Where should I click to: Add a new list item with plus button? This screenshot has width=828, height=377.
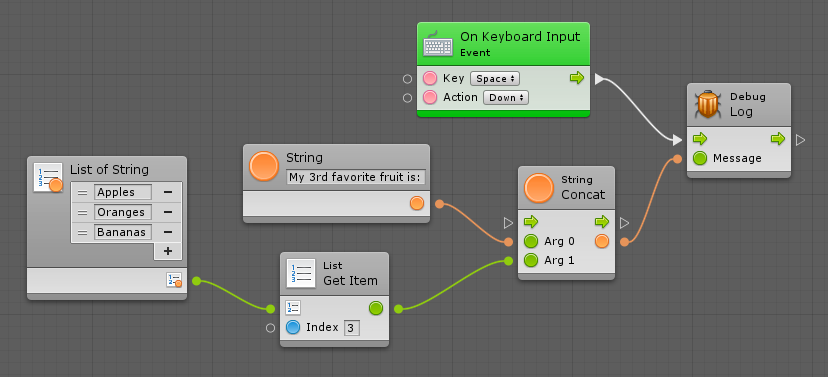point(168,251)
